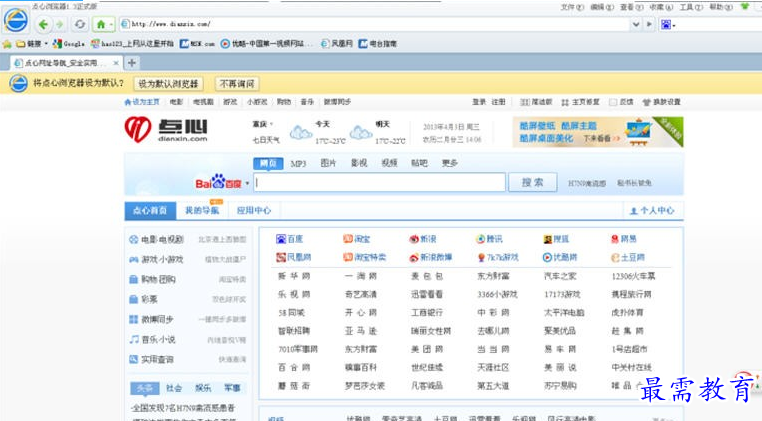Click 注册 link in top nav
The height and width of the screenshot is (421, 762).
pos(498,102)
